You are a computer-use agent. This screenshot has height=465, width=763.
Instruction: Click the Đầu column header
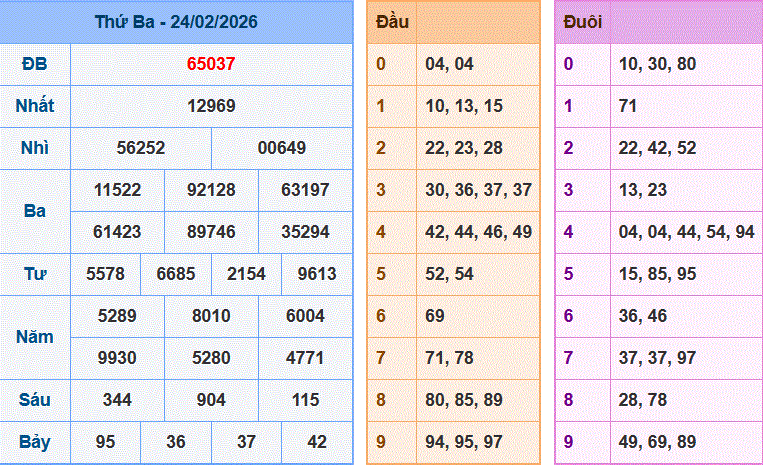coord(392,22)
